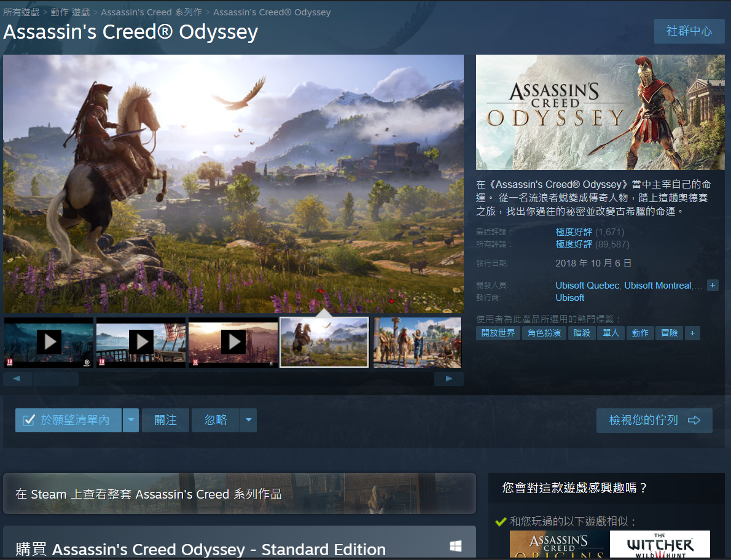Click the 開放世界 tag
Screen dimensions: 731x560
point(498,333)
